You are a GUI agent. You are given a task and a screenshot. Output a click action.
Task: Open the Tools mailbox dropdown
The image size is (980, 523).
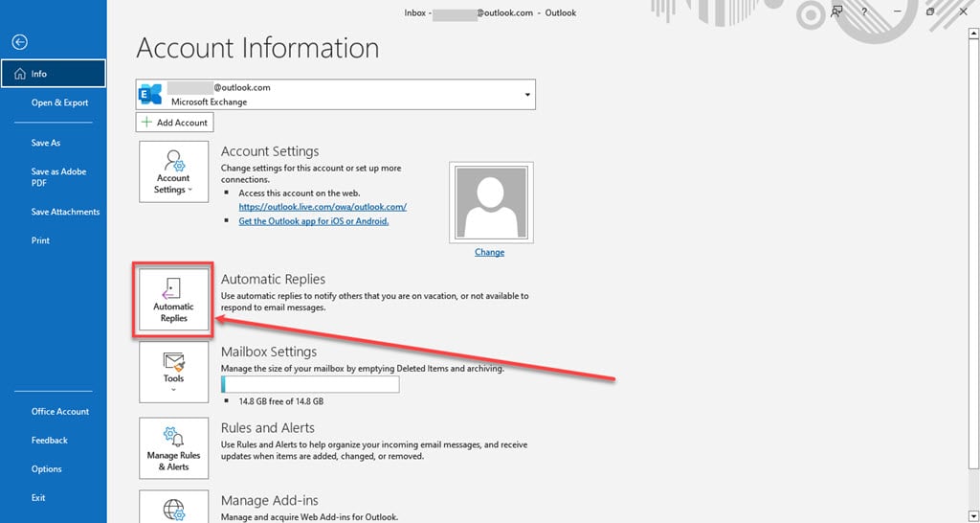pyautogui.click(x=174, y=373)
